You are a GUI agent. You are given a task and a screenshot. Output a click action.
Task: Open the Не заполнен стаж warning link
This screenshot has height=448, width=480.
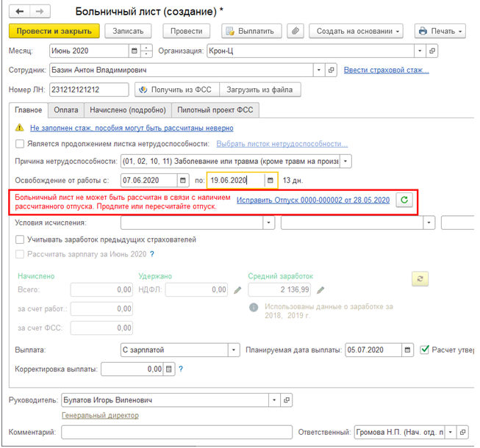132,128
